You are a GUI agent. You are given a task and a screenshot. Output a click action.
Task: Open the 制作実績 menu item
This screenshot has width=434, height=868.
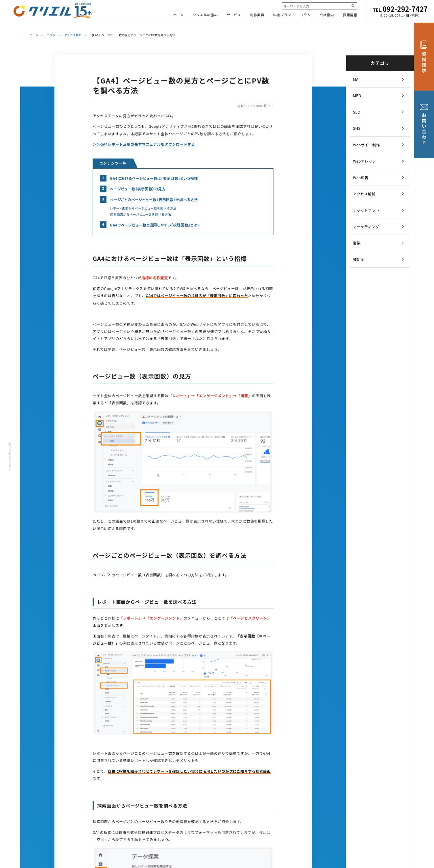tap(257, 15)
